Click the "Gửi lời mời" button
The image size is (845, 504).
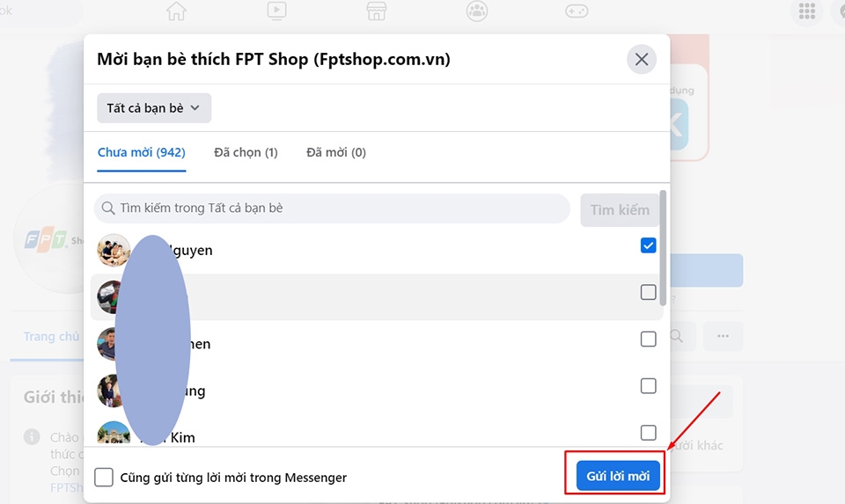[618, 476]
